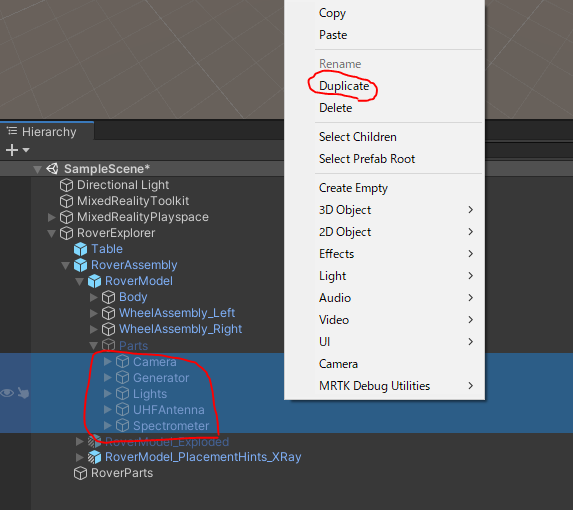This screenshot has width=573, height=510.
Task: Expand the Generator foldout arrow
Action: [107, 377]
